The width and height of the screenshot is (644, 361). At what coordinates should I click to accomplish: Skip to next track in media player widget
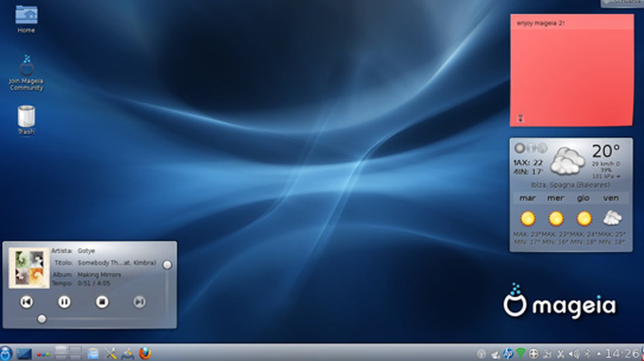139,302
